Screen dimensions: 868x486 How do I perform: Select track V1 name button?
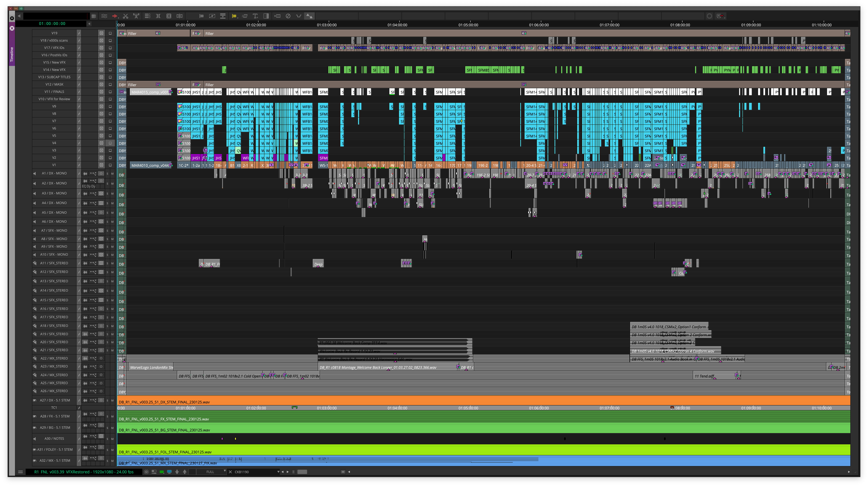click(x=54, y=165)
